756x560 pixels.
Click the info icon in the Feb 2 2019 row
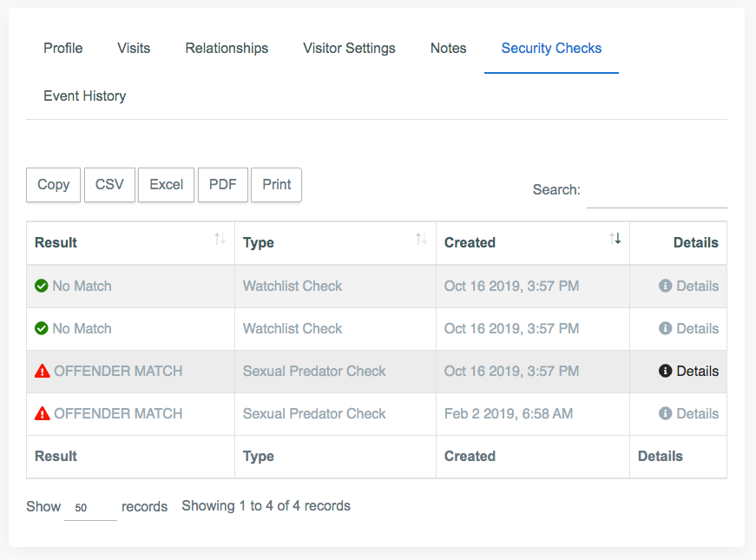tap(665, 413)
